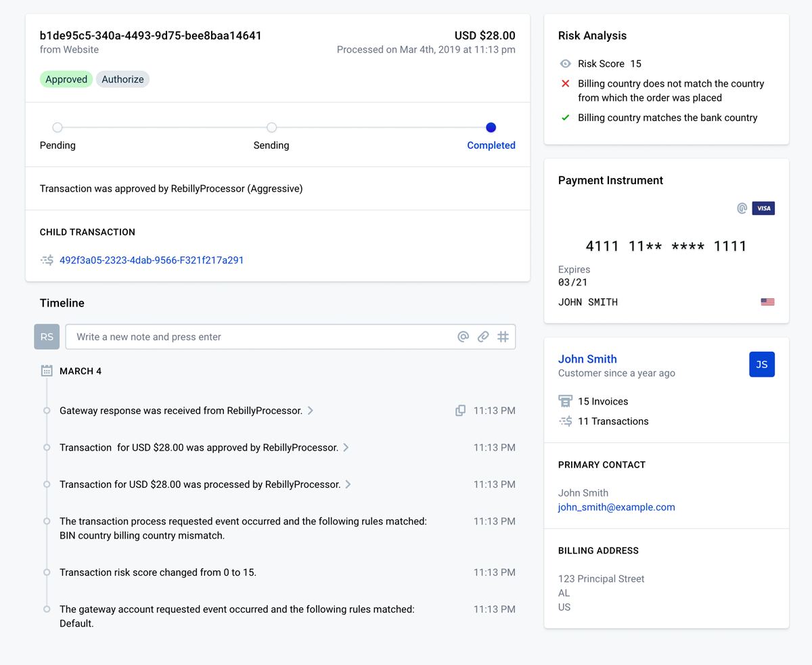
Task: Click the JS customer avatar badge
Action: coord(761,365)
